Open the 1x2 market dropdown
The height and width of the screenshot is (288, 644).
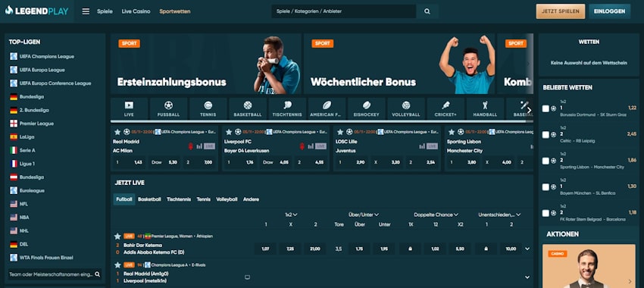(291, 214)
